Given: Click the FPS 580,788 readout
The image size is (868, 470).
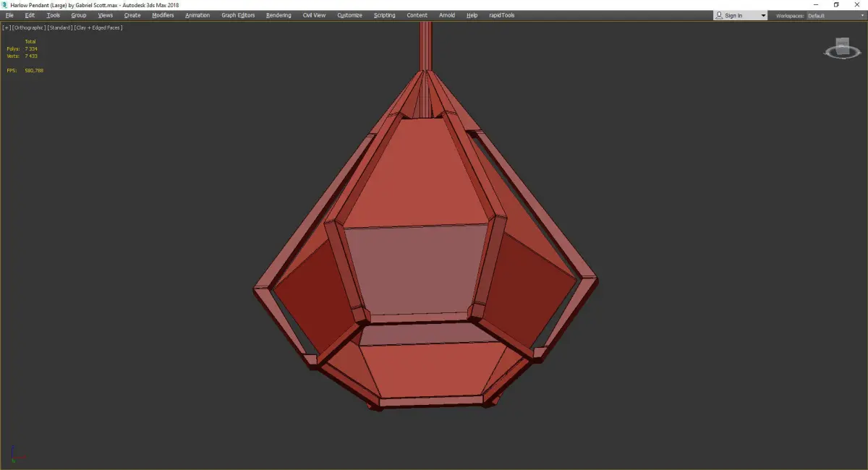Looking at the screenshot, I should pos(25,70).
